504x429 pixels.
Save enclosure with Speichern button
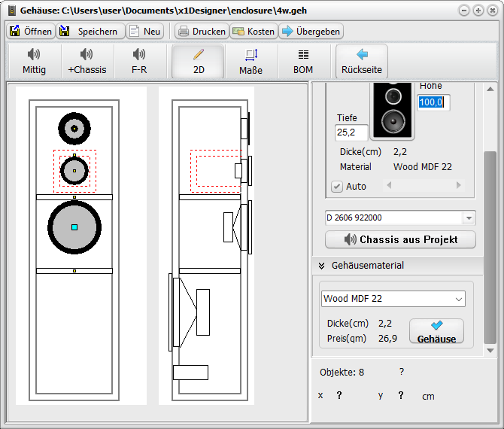89,32
